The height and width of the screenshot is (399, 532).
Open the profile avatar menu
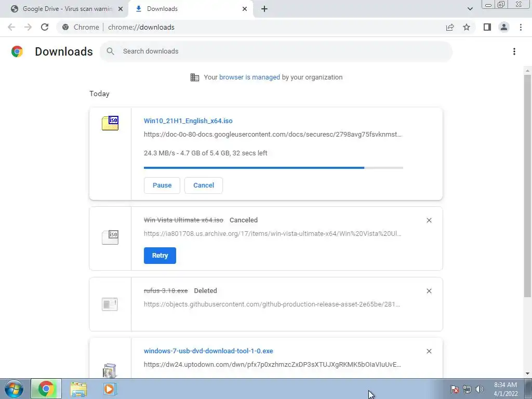[x=504, y=27]
